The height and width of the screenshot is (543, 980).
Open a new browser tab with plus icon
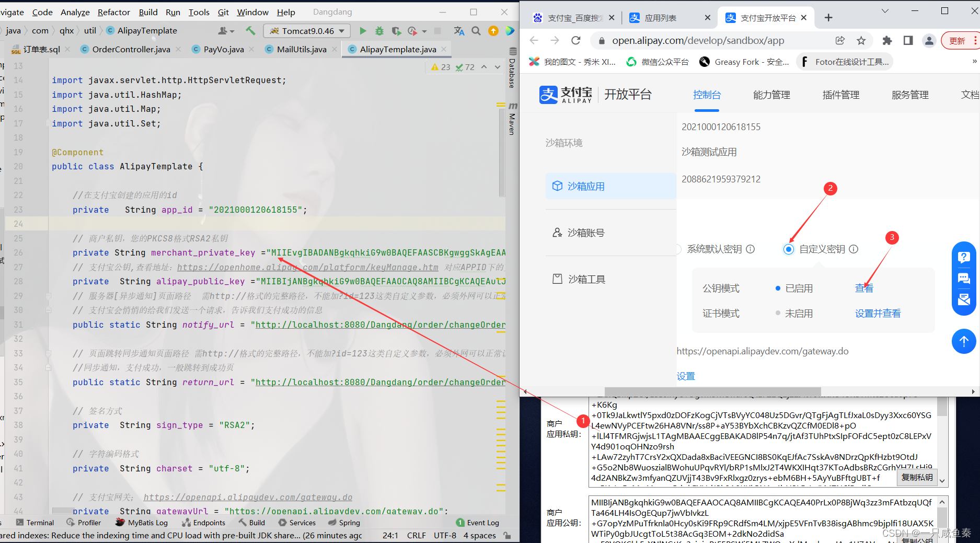point(828,18)
